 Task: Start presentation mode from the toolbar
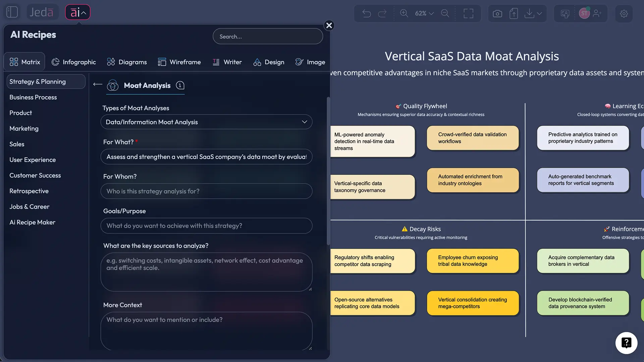click(468, 13)
